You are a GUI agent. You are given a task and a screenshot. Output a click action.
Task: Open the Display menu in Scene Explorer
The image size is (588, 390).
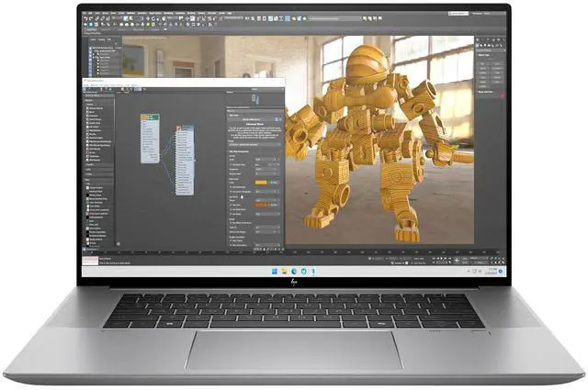point(101,39)
